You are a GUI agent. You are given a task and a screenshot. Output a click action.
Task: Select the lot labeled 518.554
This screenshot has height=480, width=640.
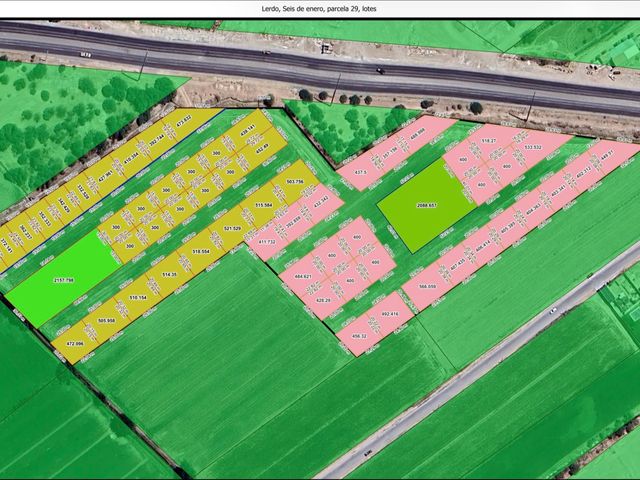tap(201, 251)
